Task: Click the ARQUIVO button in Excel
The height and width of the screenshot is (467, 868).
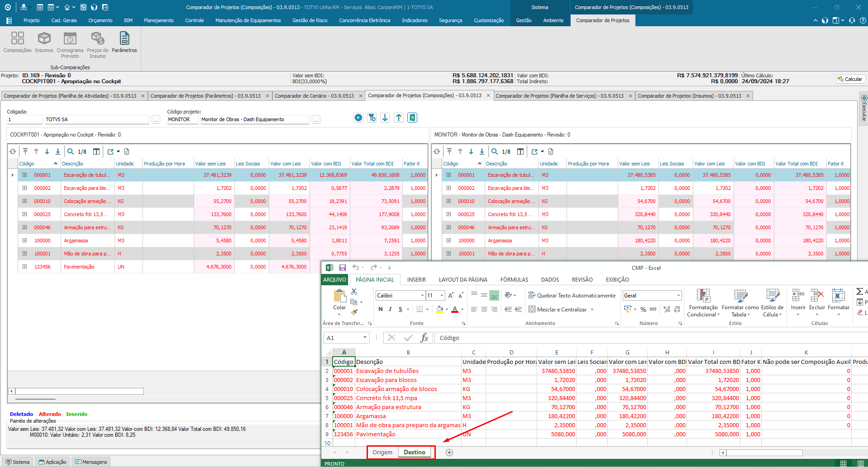Action: point(334,280)
